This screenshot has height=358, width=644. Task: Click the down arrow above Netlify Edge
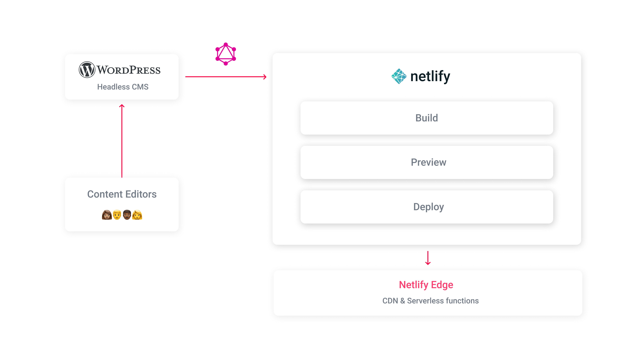pyautogui.click(x=428, y=258)
